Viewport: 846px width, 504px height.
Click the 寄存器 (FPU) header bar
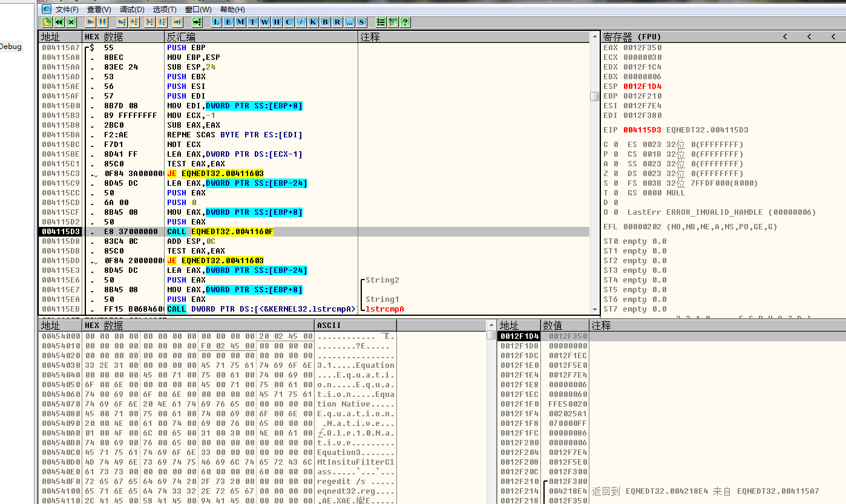point(666,37)
